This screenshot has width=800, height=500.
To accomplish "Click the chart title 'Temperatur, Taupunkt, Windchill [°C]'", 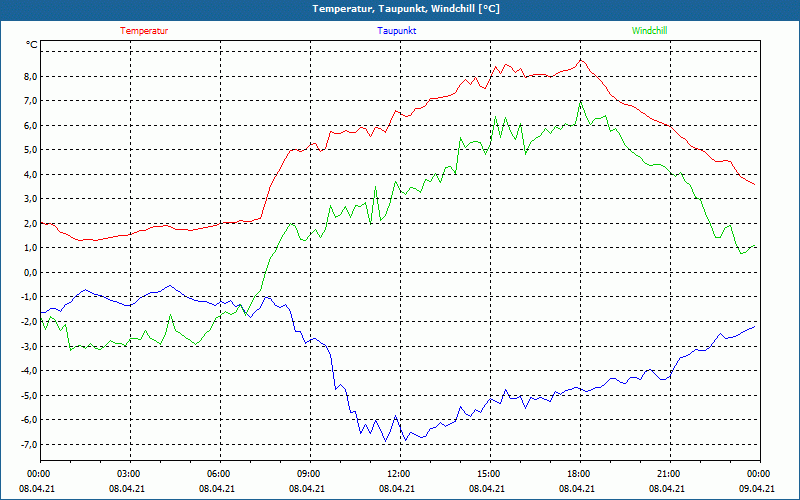I will click(x=406, y=9).
